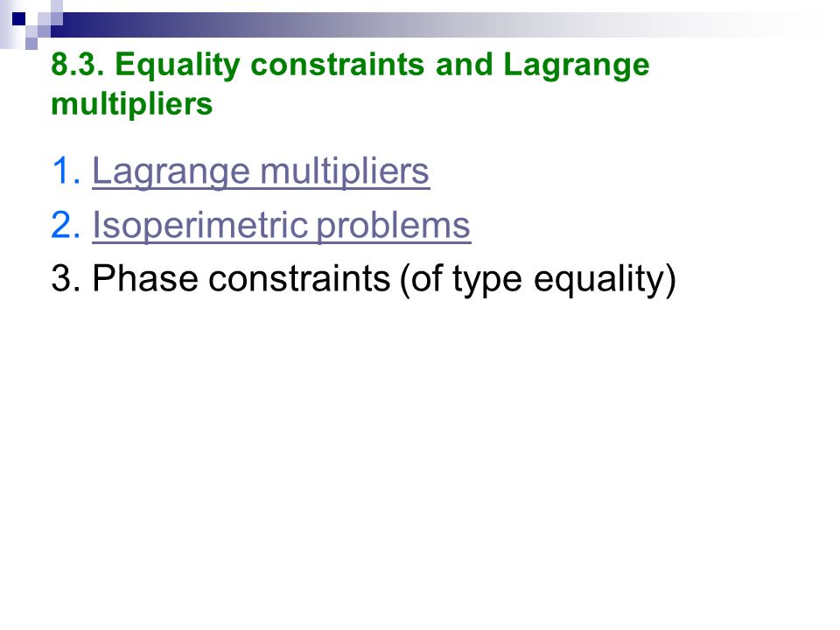This screenshot has height=630, width=840.
Task: Click the '(of type equality)' parenthetical text
Action: pos(538,279)
